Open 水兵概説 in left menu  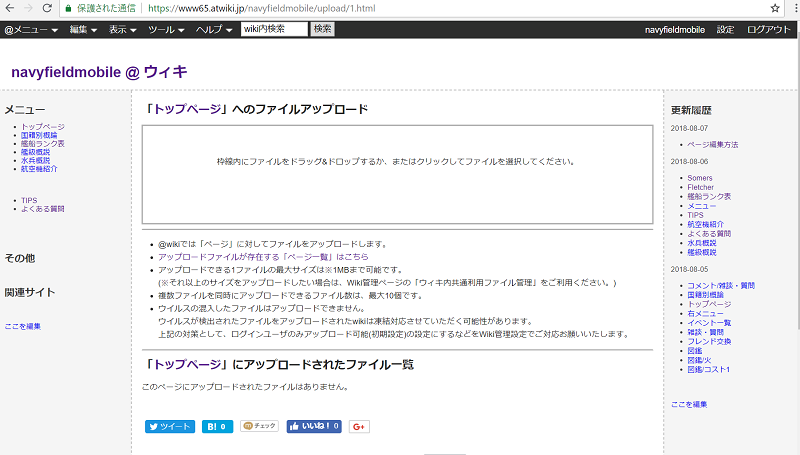pos(35,160)
